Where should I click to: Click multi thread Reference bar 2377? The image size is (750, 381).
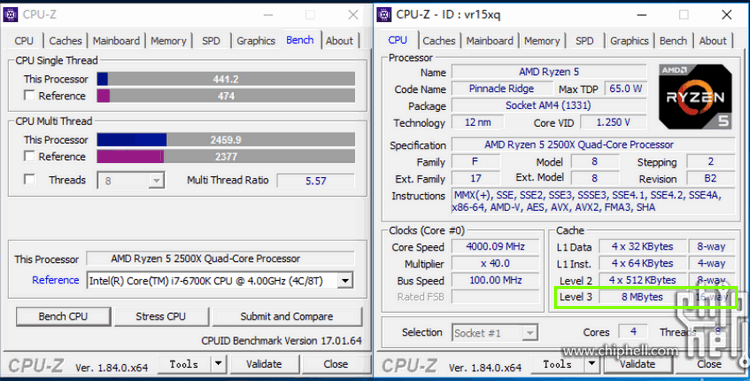click(226, 156)
